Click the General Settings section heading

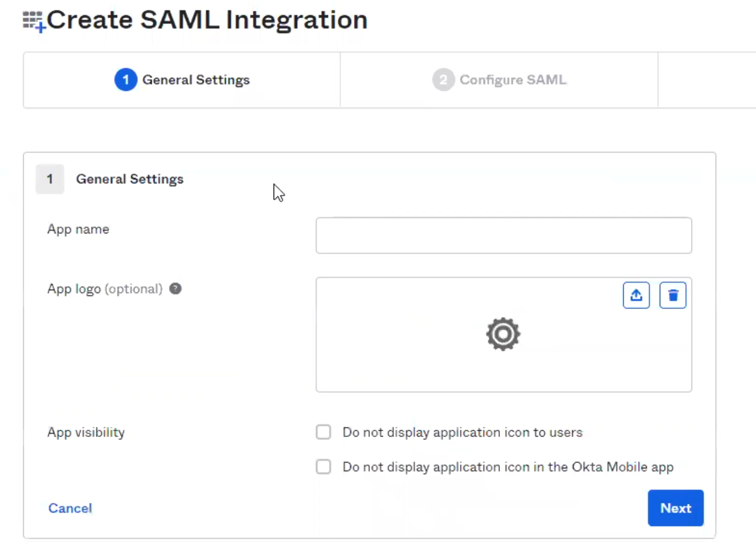coord(130,179)
